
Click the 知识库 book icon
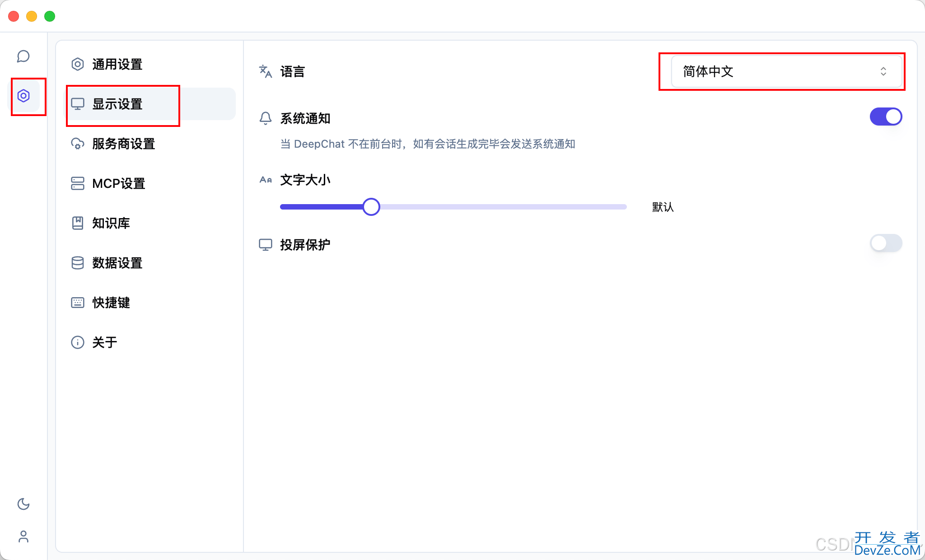(x=78, y=223)
